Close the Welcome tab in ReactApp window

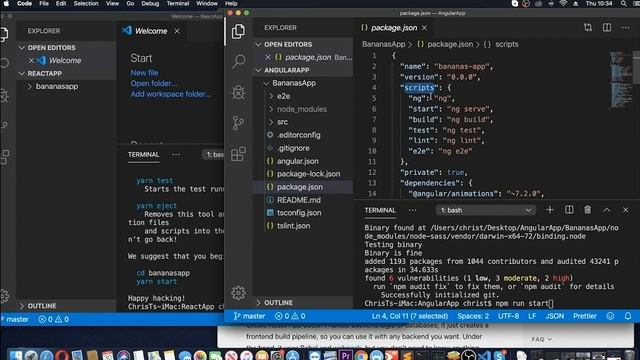(177, 31)
